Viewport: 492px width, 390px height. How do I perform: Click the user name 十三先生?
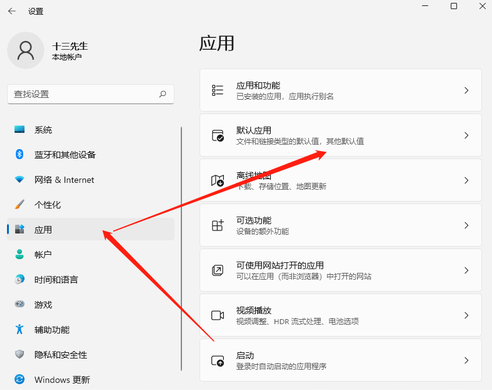point(70,46)
